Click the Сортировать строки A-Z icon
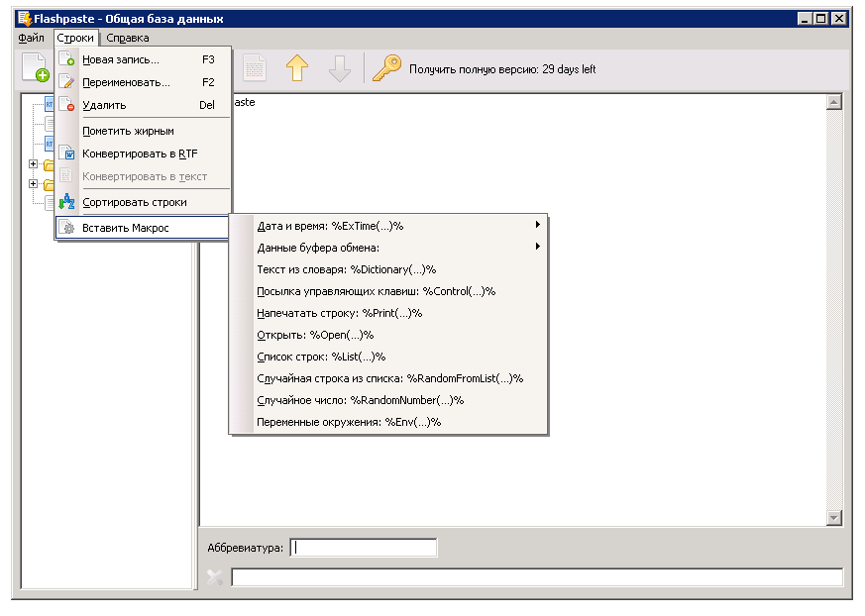Image resolution: width=865 pixels, height=616 pixels. [66, 202]
